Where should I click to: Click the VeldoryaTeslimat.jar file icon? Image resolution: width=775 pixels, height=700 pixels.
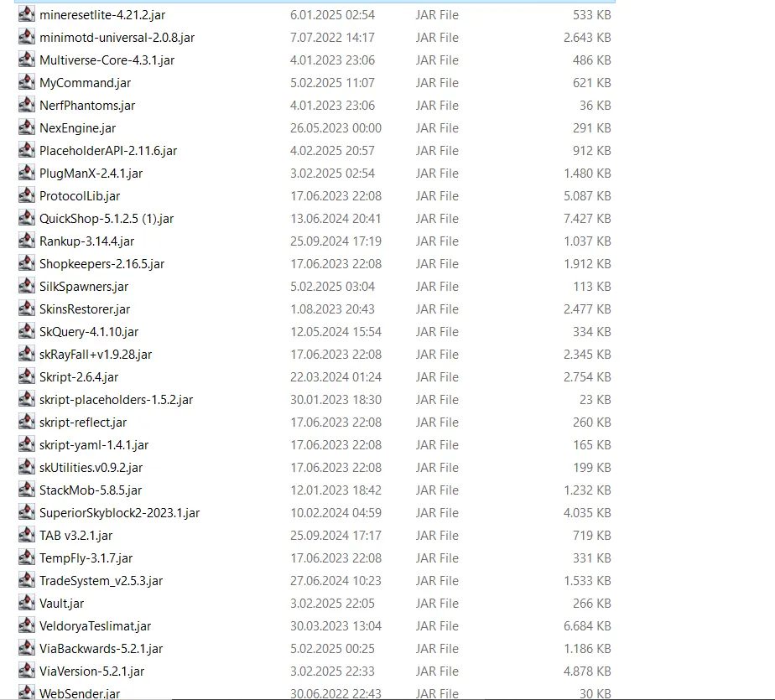pos(27,626)
